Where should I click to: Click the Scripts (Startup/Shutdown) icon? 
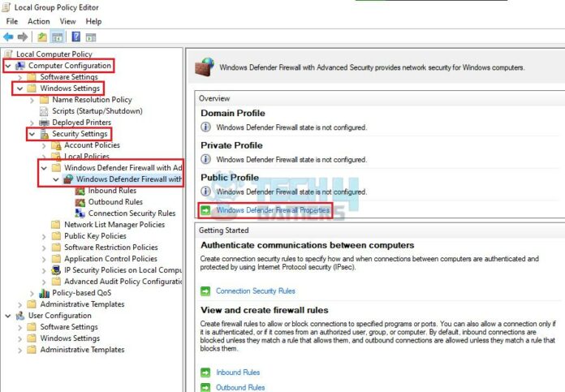44,111
